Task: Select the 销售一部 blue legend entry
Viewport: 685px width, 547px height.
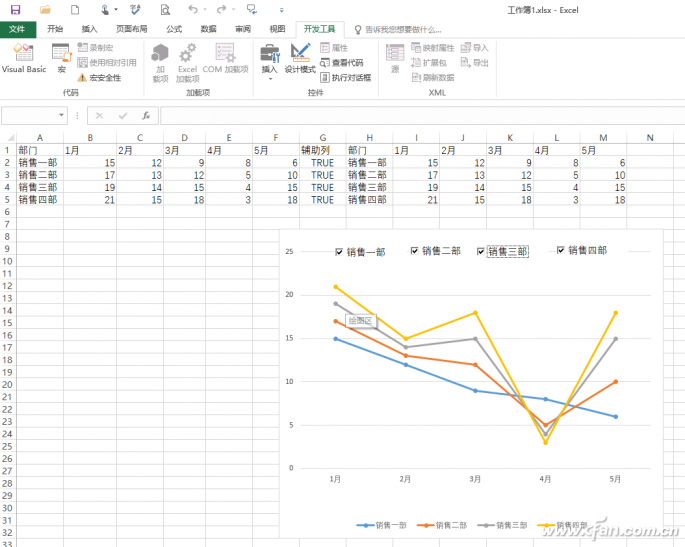Action: click(x=381, y=525)
